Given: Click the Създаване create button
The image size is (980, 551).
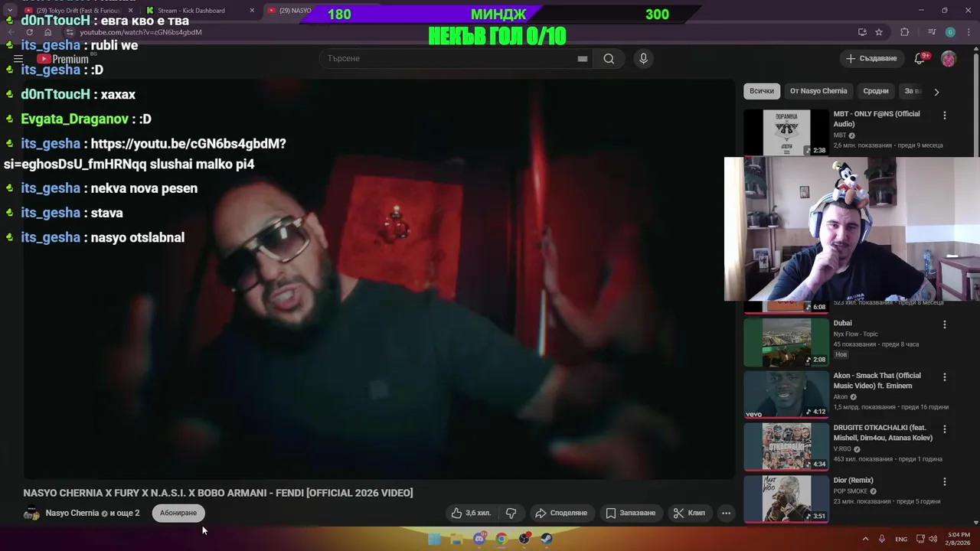Looking at the screenshot, I should coord(871,59).
